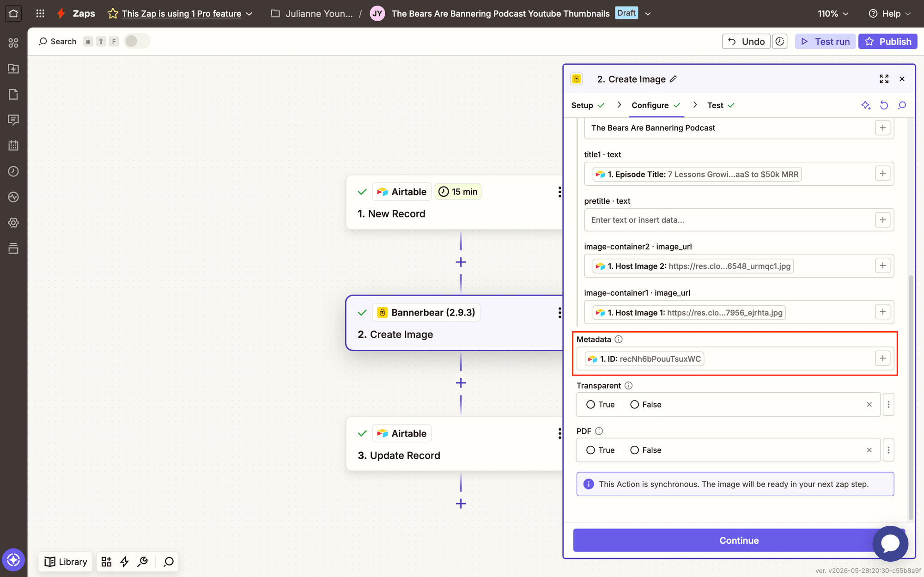
Task: Click the search icon in the step panel
Action: pos(902,105)
